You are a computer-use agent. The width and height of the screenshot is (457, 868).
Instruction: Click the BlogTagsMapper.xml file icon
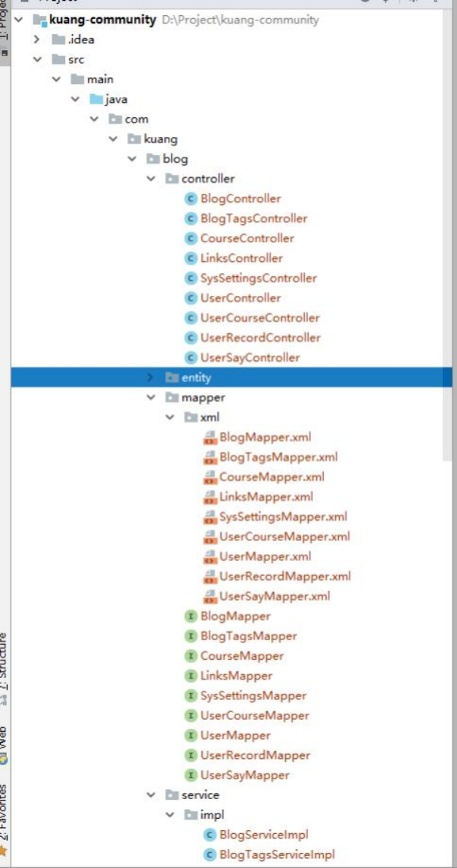[210, 457]
